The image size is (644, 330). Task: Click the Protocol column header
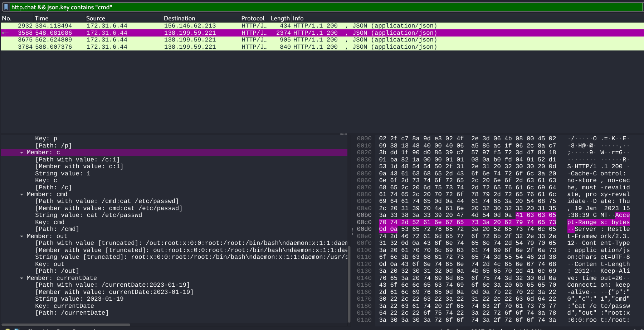tap(253, 18)
